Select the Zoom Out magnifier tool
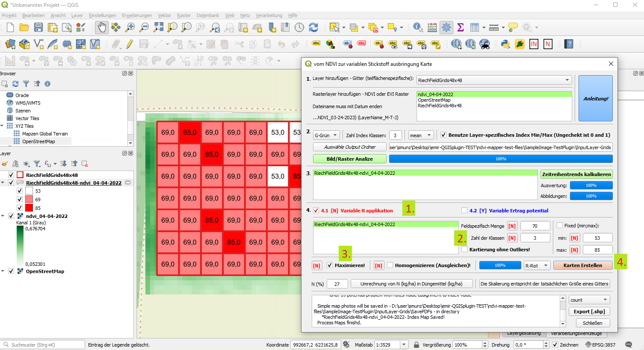The image size is (644, 350). tap(144, 28)
